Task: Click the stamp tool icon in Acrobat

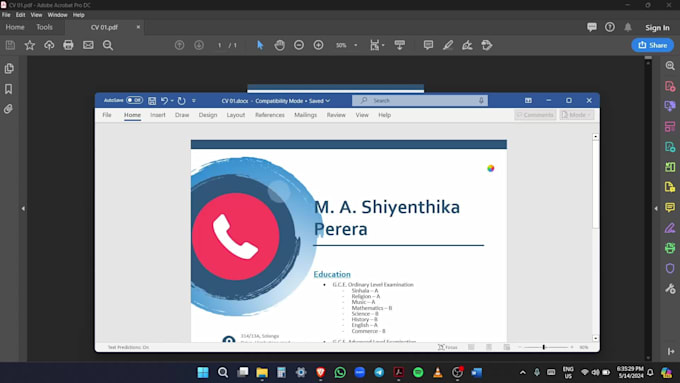Action: tap(487, 45)
